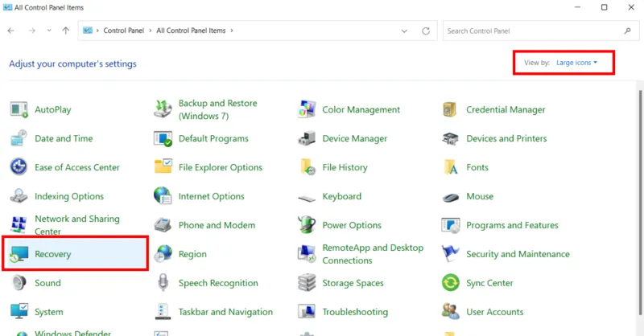Open the Power Options icon

tap(307, 225)
